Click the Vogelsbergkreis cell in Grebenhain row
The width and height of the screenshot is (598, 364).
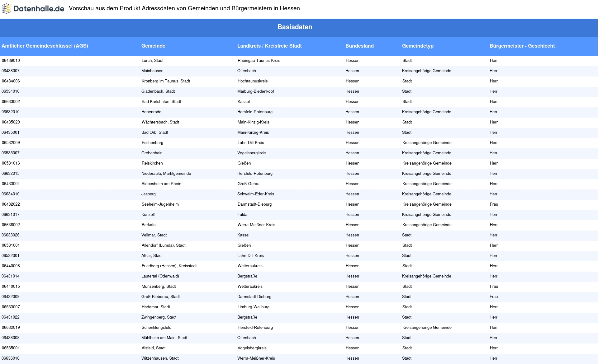tap(252, 153)
